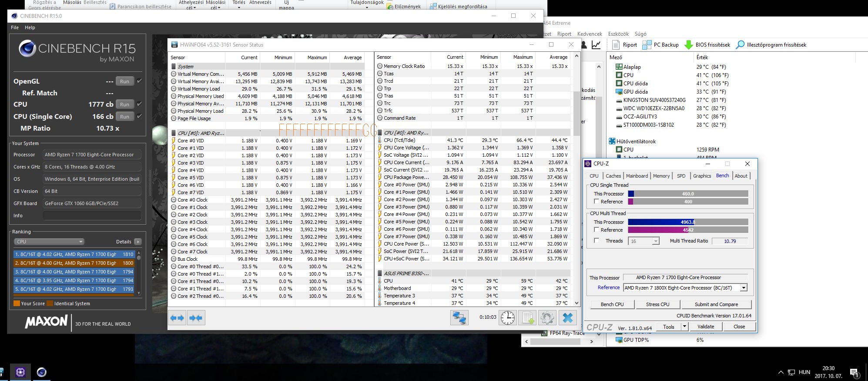Collapse ASUS PRIME B350 sensor group
This screenshot has width=868, height=381.
tap(379, 273)
